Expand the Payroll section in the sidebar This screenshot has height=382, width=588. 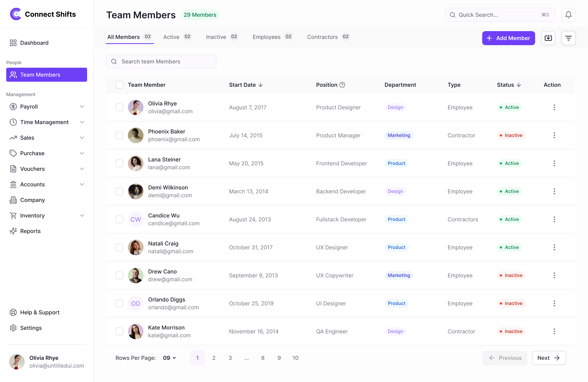coord(82,106)
